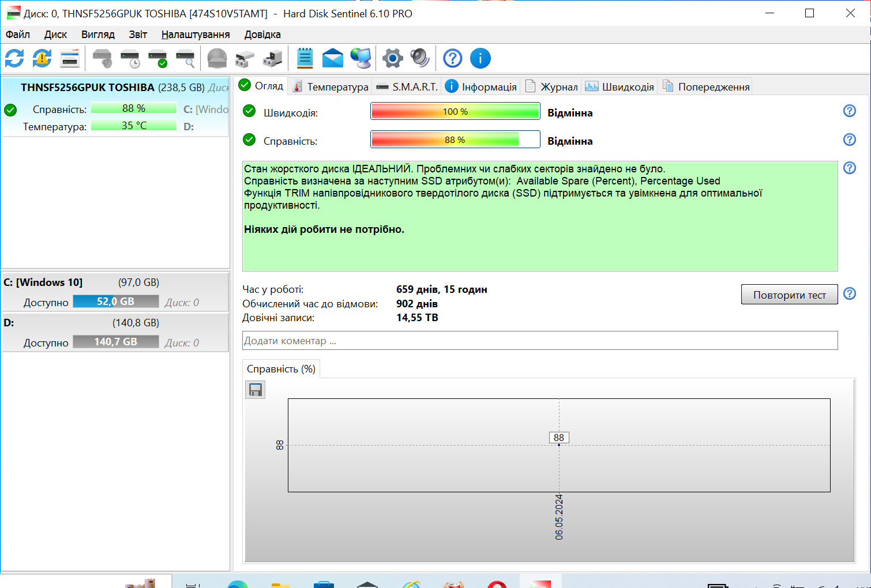This screenshot has height=588, width=871.
Task: Open the blue notepad report icon
Action: click(305, 58)
